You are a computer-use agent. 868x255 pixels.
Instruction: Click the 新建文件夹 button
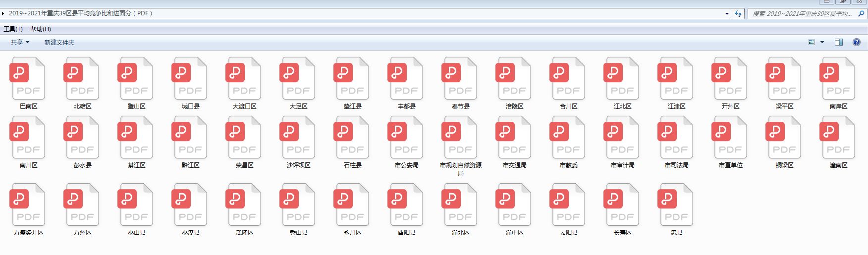click(59, 43)
